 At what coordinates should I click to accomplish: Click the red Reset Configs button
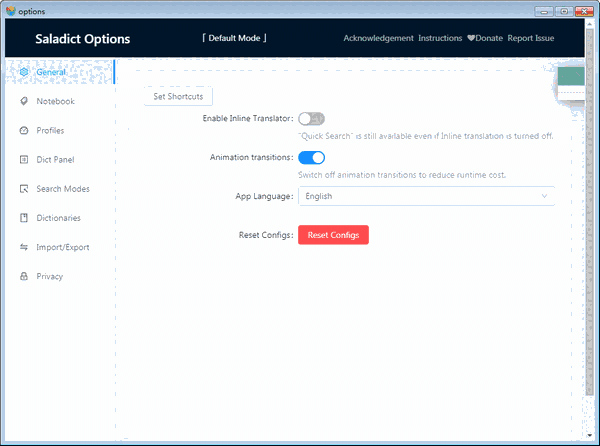click(333, 235)
